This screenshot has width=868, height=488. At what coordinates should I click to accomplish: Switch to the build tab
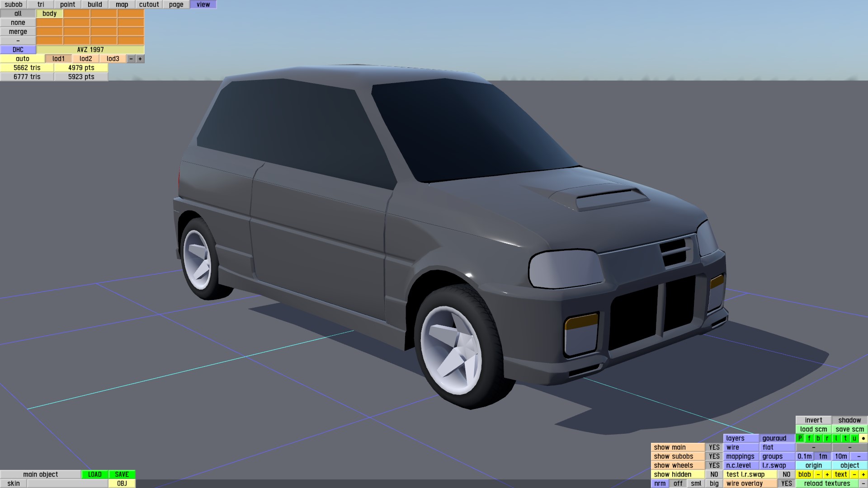pyautogui.click(x=94, y=5)
